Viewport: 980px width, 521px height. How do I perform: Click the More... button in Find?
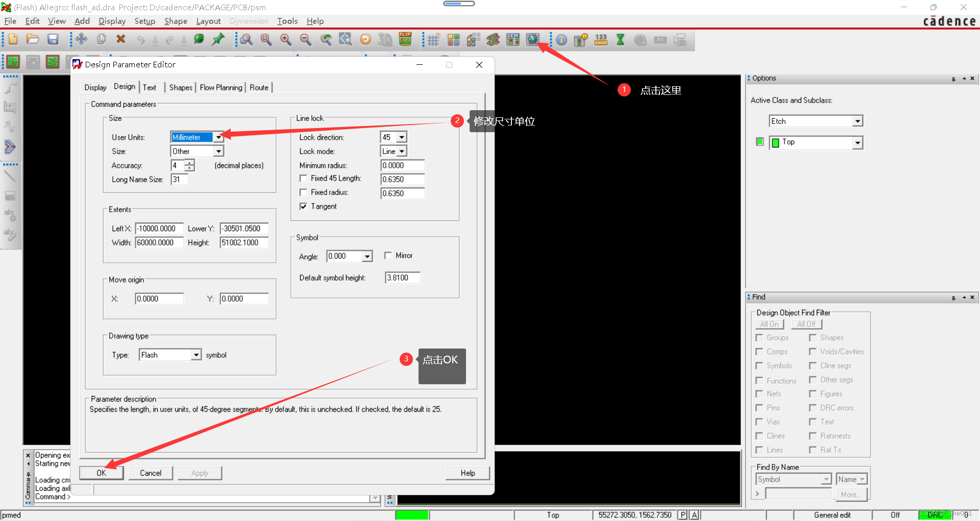coord(851,494)
